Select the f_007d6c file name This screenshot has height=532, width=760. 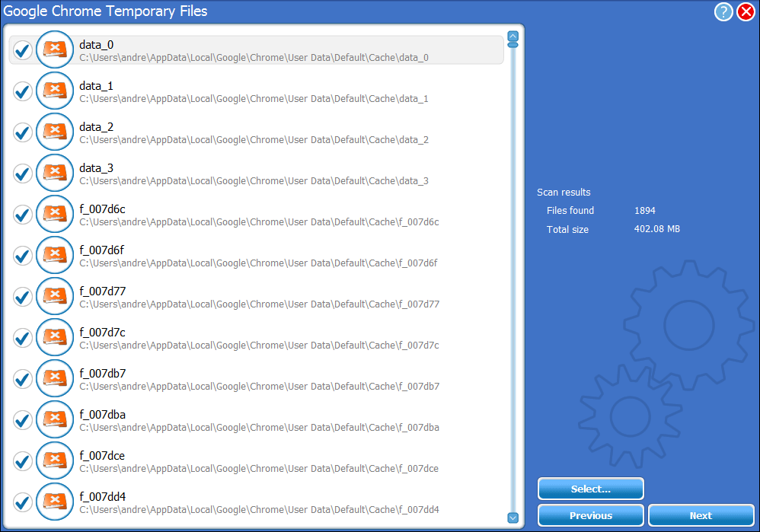102,209
